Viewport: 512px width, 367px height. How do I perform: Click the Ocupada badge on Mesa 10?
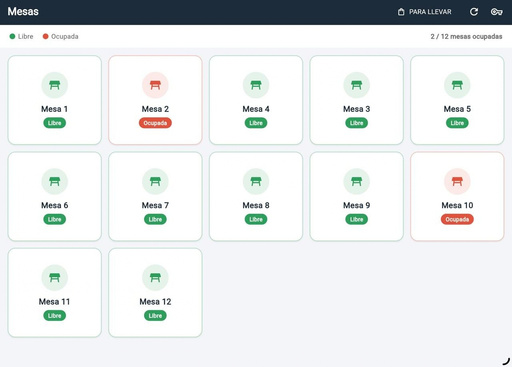[x=457, y=219]
